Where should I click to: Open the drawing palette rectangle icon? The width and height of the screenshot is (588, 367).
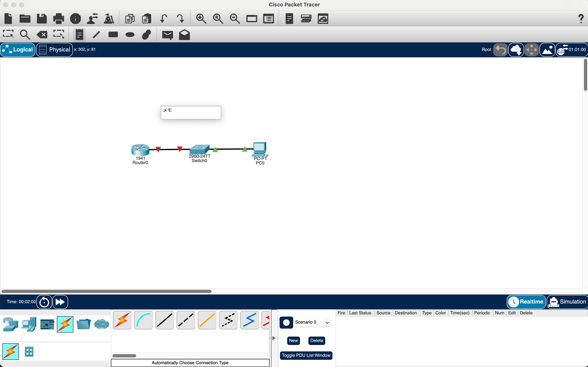coord(252,19)
